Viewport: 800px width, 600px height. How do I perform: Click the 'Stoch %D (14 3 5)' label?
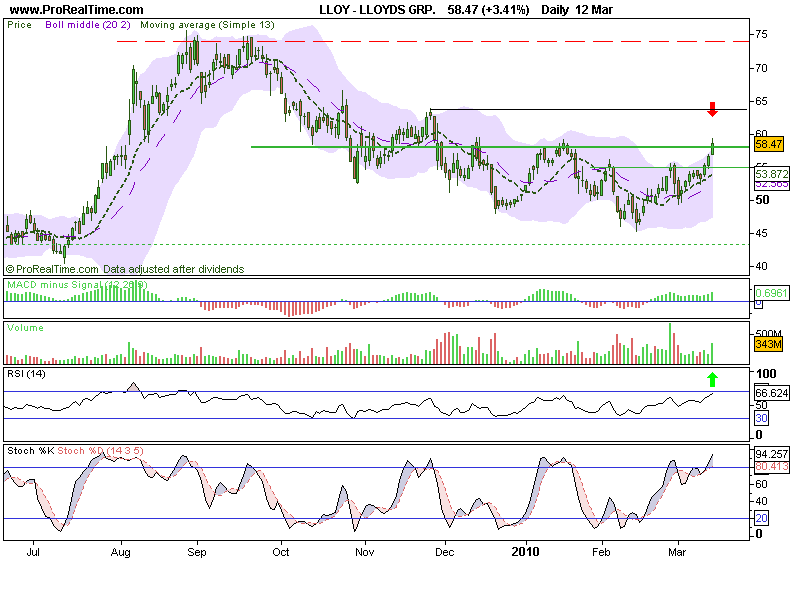pos(100,451)
